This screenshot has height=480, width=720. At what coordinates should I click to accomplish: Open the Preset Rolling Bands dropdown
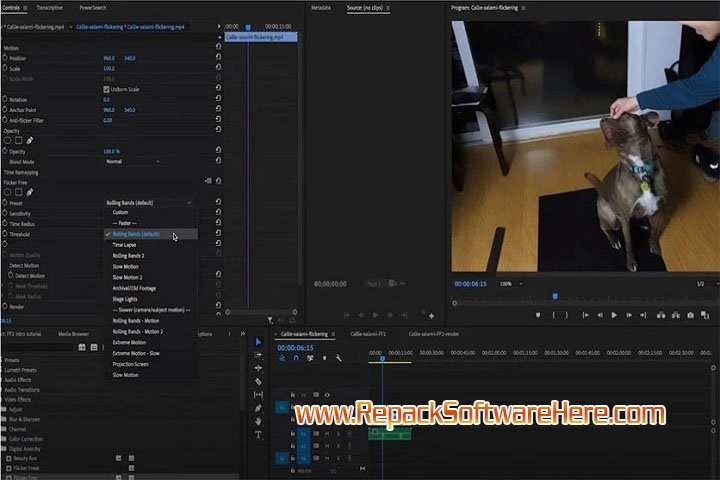[x=149, y=203]
